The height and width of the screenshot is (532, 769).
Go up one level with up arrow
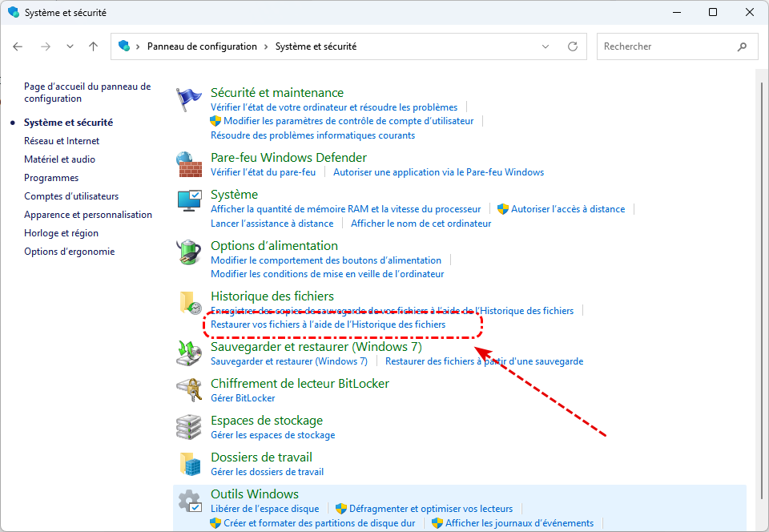[94, 46]
